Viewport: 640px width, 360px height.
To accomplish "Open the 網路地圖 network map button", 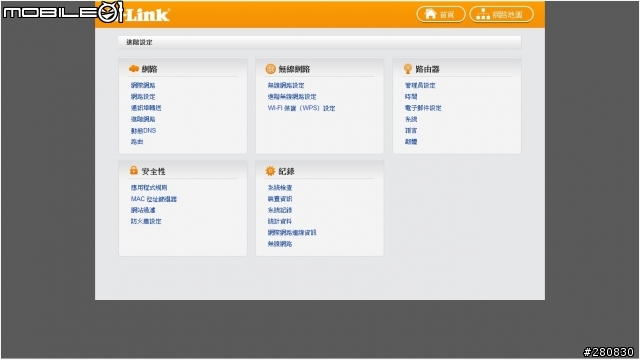I will [x=502, y=15].
